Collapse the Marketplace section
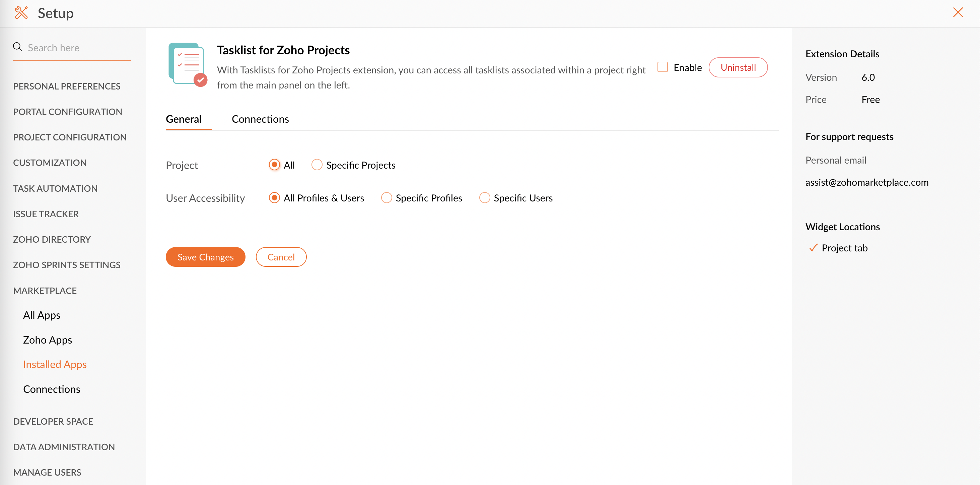The height and width of the screenshot is (485, 980). pyautogui.click(x=45, y=291)
